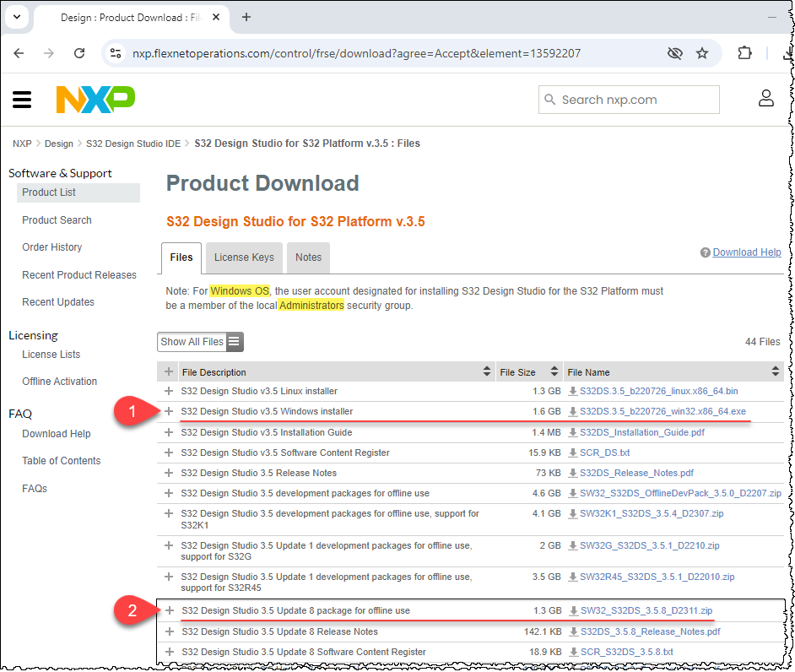Image resolution: width=795 pixels, height=672 pixels.
Task: Open the hamburger navigation menu
Action: pyautogui.click(x=22, y=100)
